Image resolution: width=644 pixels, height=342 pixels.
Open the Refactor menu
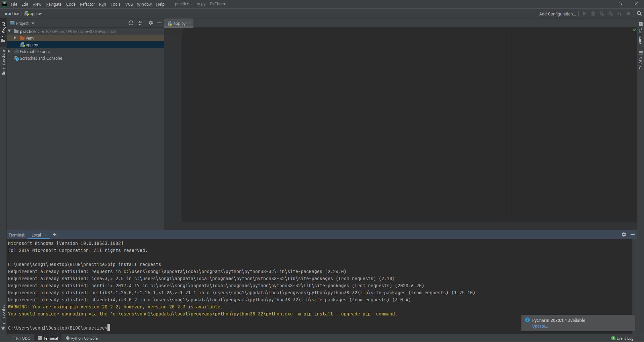coord(87,4)
